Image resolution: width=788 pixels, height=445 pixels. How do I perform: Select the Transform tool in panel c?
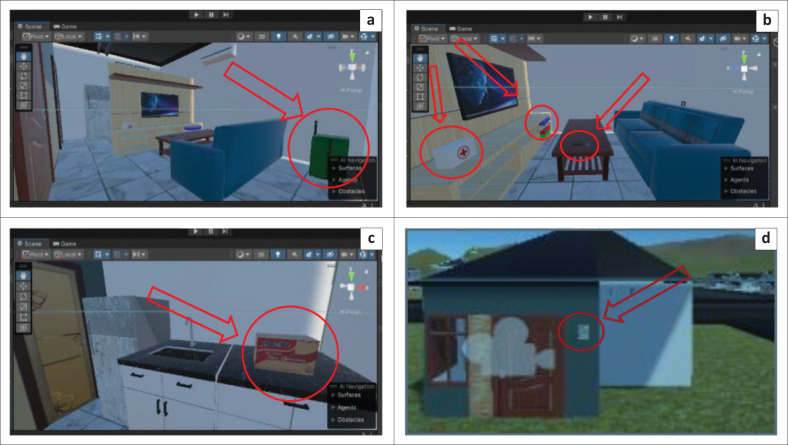23,326
